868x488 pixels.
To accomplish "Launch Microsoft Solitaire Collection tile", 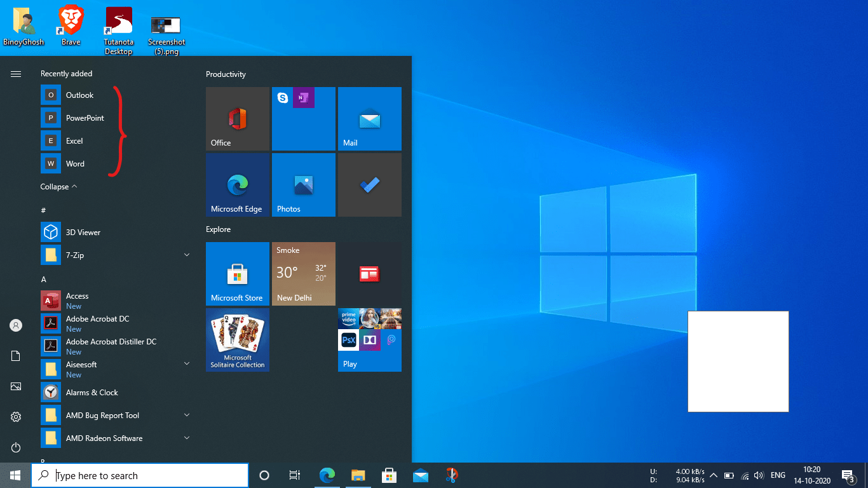I will (238, 340).
